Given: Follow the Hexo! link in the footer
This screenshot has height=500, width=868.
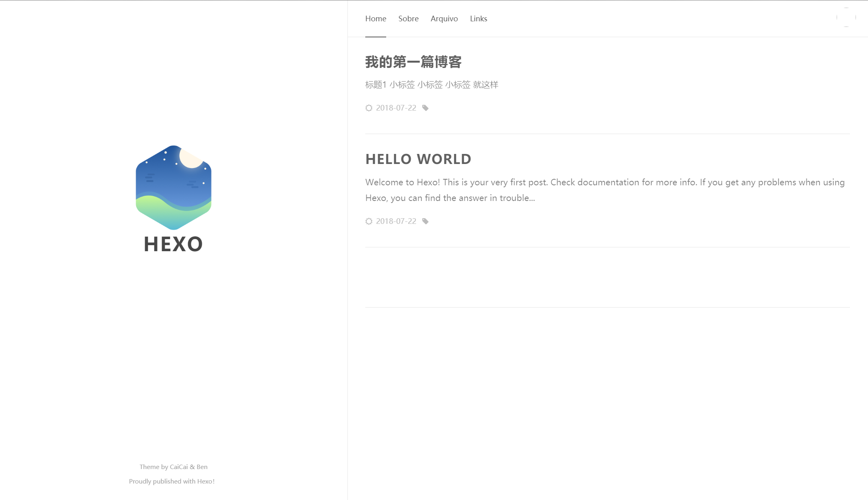Looking at the screenshot, I should click(x=206, y=481).
